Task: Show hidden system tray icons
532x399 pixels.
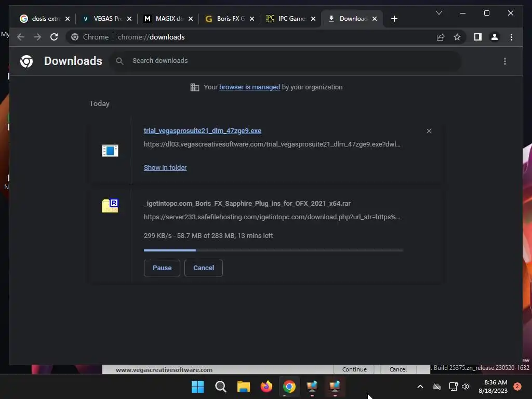Action: tap(420, 387)
